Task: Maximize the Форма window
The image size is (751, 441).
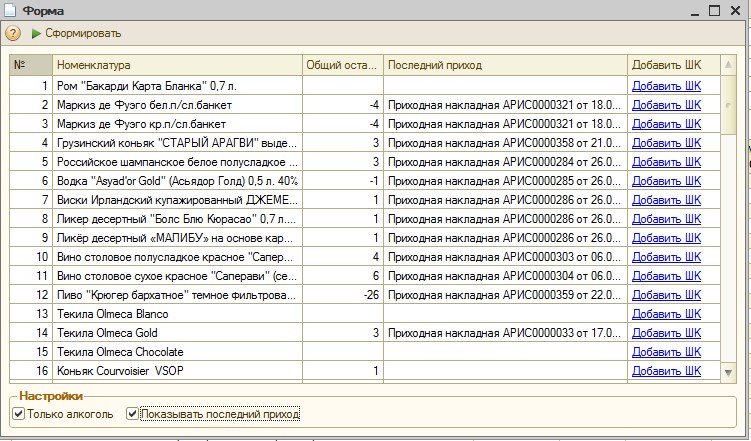Action: coord(714,10)
